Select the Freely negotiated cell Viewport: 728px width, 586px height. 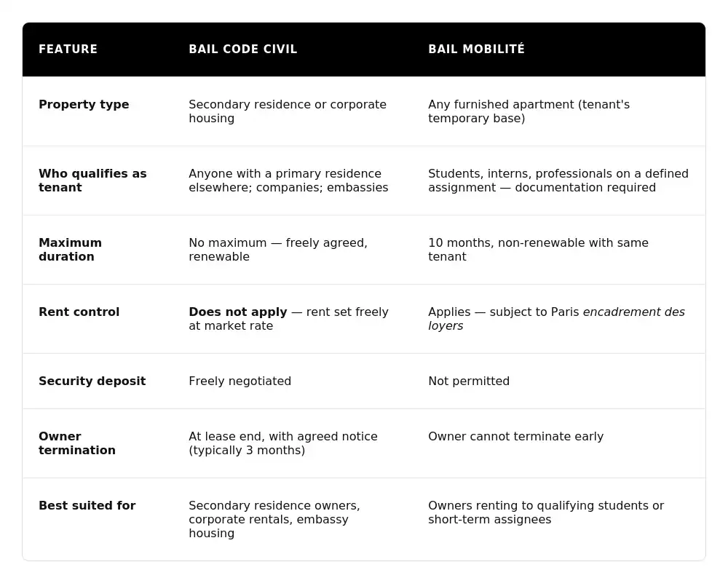pos(240,381)
